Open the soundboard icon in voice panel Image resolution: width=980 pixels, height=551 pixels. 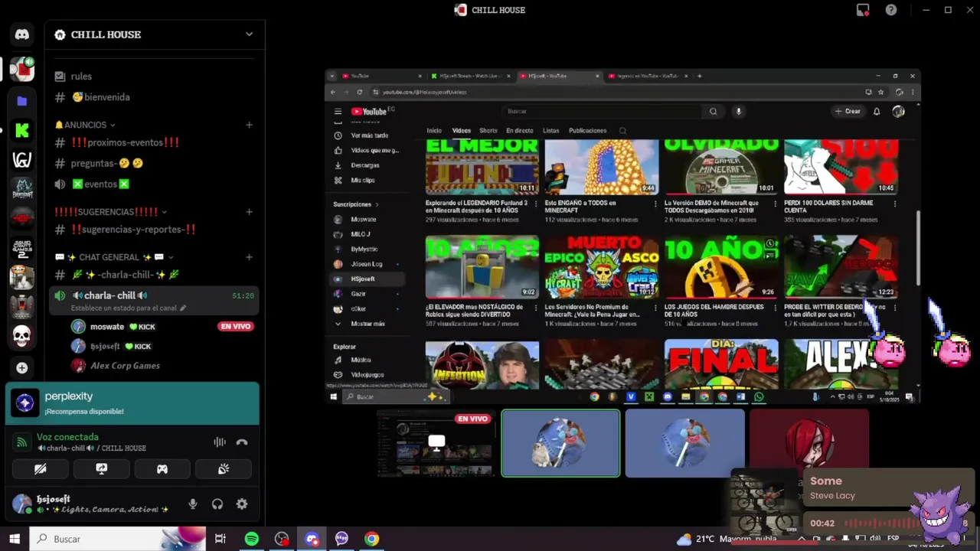coord(224,468)
